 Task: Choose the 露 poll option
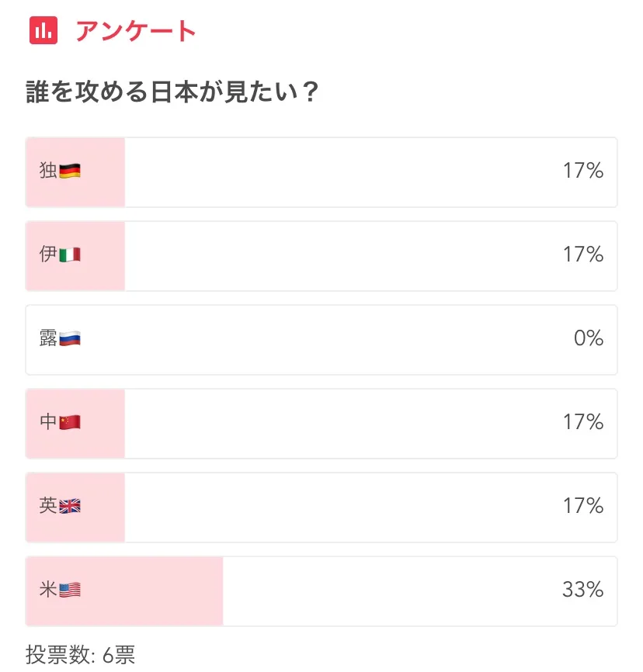click(x=321, y=340)
